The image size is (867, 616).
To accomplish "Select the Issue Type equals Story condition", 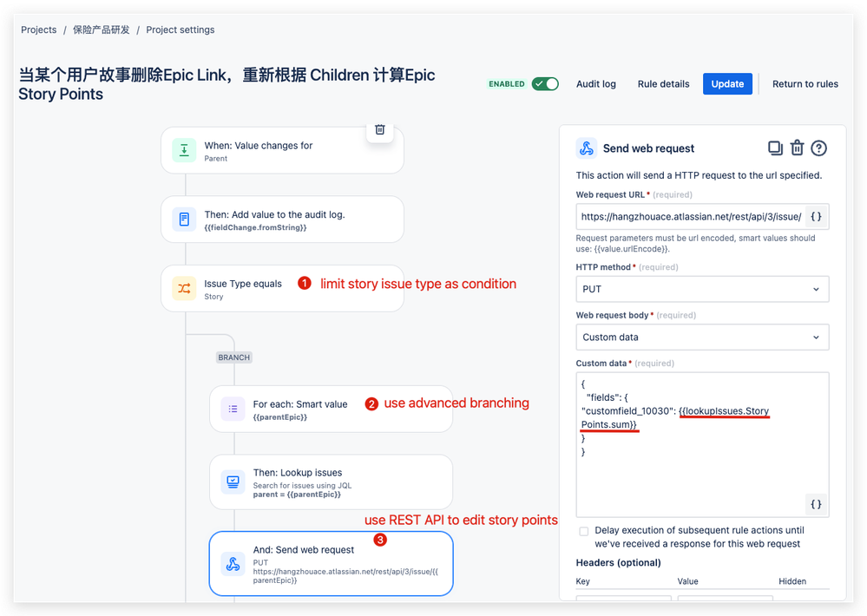I will click(x=283, y=289).
